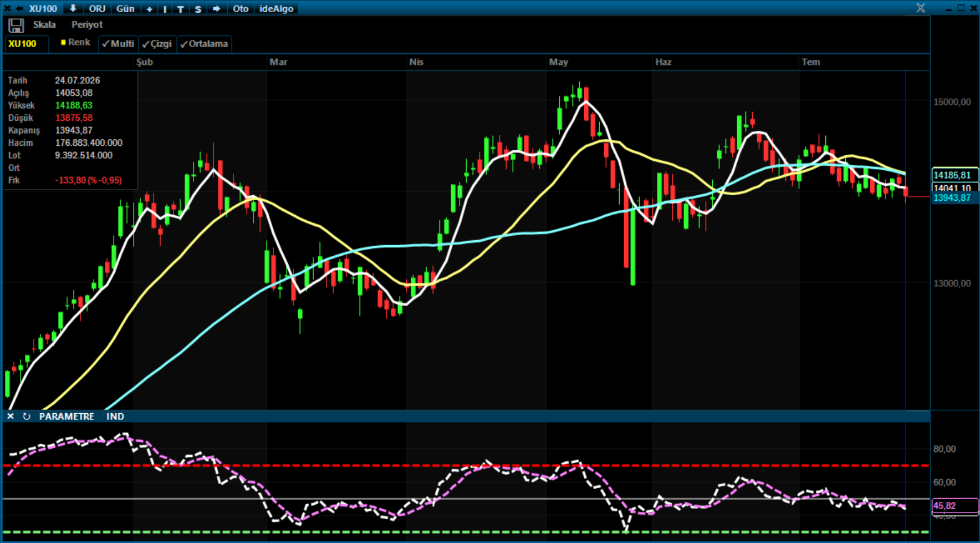Click the Yüksek value 14188,63
This screenshot has width=980, height=543.
click(74, 105)
